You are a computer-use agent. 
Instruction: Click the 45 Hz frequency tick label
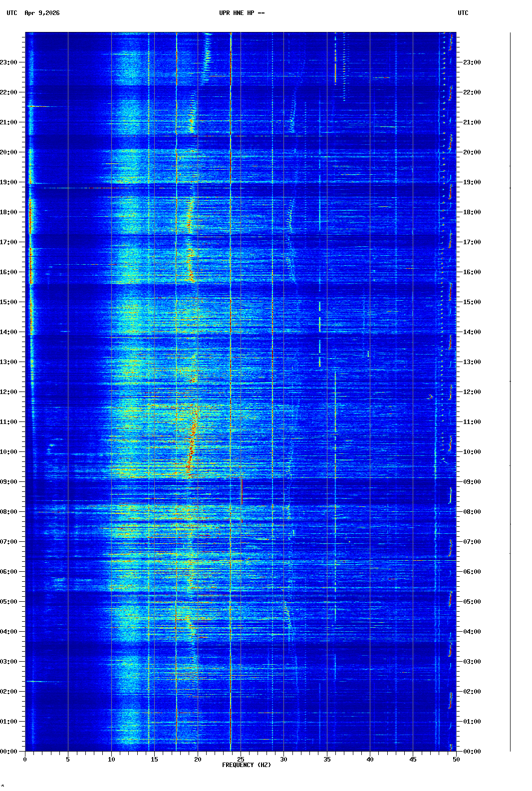point(413,760)
